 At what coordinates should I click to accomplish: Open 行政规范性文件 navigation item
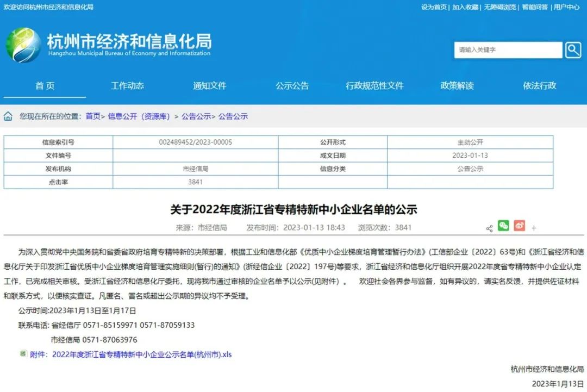(x=374, y=86)
